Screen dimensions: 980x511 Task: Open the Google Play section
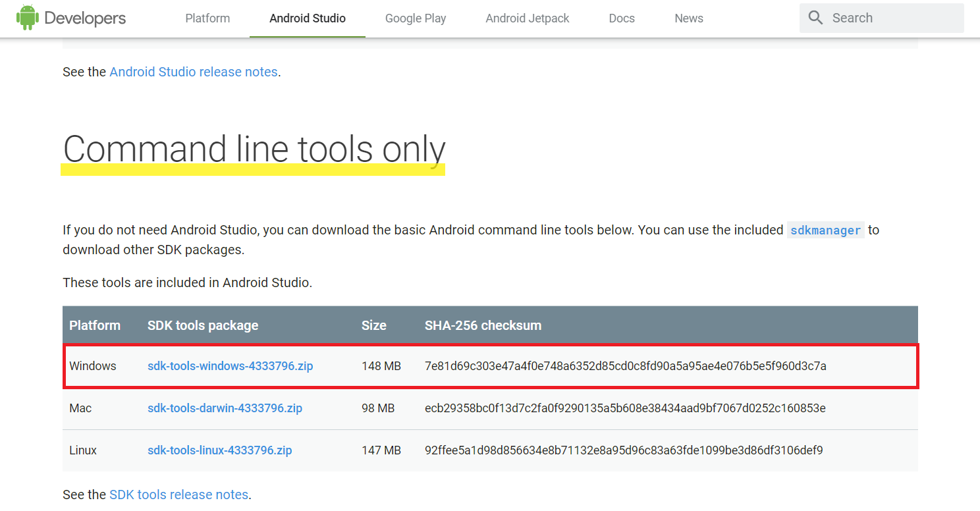point(415,18)
